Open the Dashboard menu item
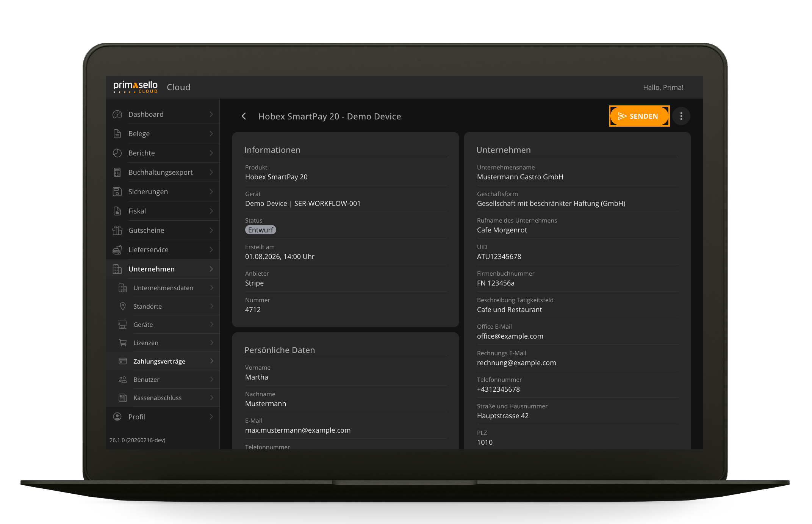Screen dimensions: 812x524 click(x=163, y=114)
